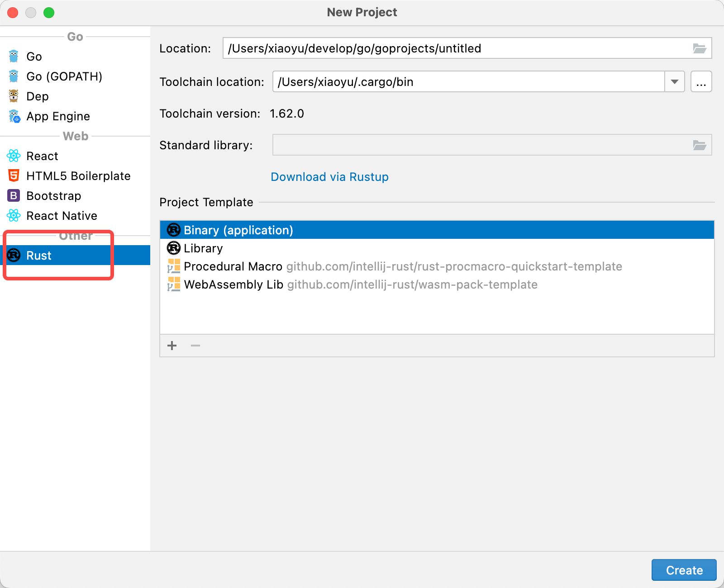The width and height of the screenshot is (724, 588).
Task: Choose Binary (application) template
Action: point(437,230)
